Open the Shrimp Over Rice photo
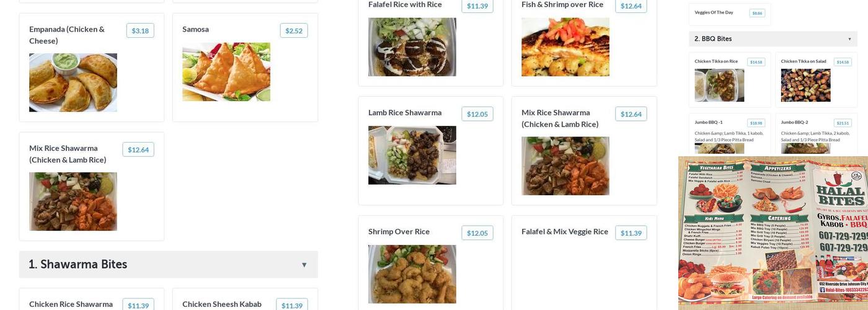Viewport: 868px width, 310px height. coord(412,274)
